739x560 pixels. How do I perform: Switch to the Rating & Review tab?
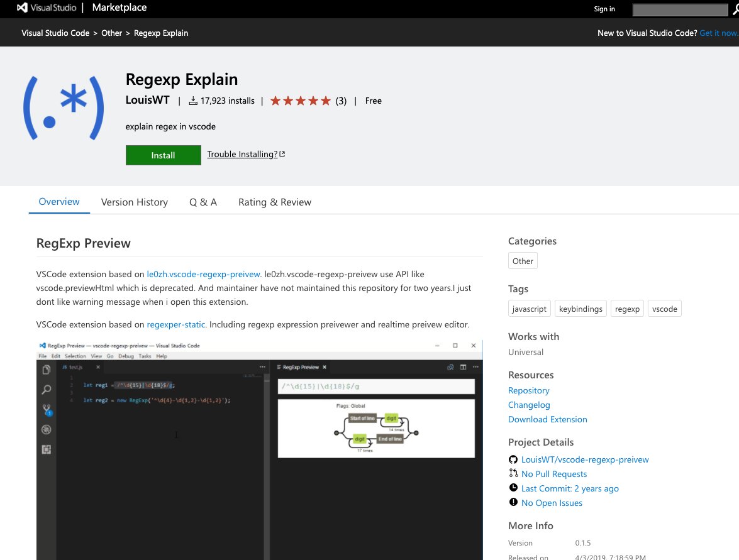(274, 202)
